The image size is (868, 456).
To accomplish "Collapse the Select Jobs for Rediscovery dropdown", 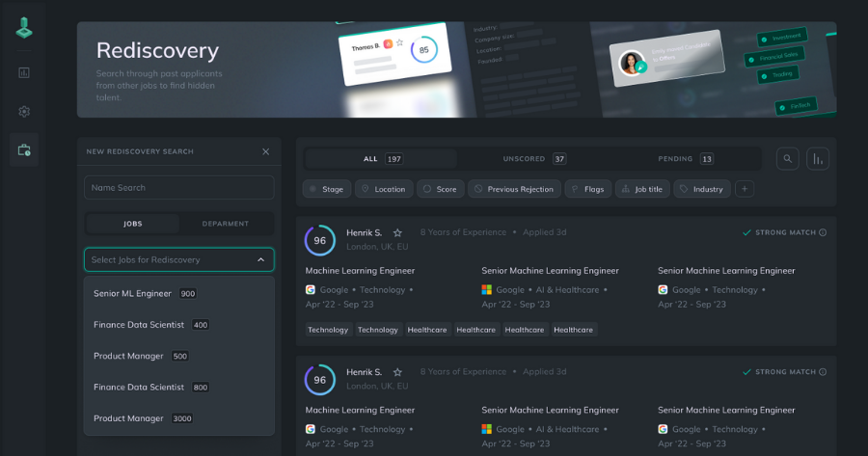I will 260,259.
